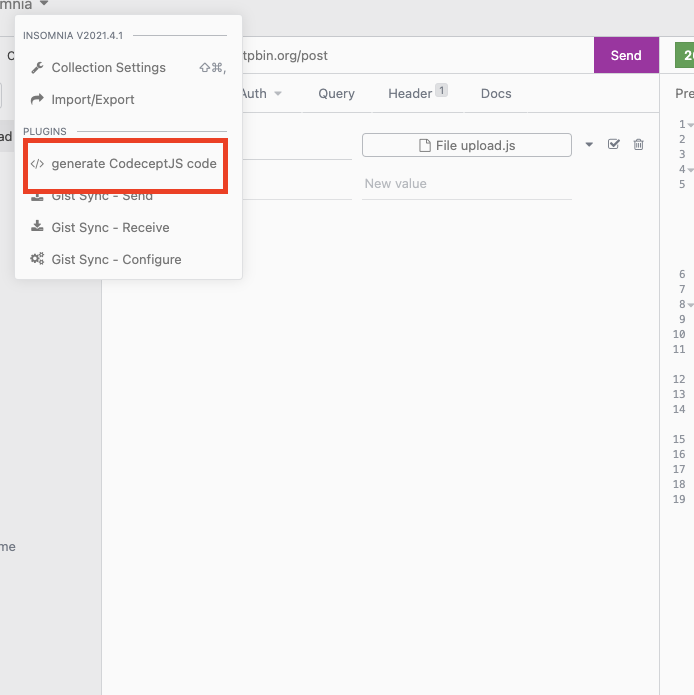Screen dimensions: 694x695
Task: Collapse the code fold at line 1
Action: click(690, 125)
